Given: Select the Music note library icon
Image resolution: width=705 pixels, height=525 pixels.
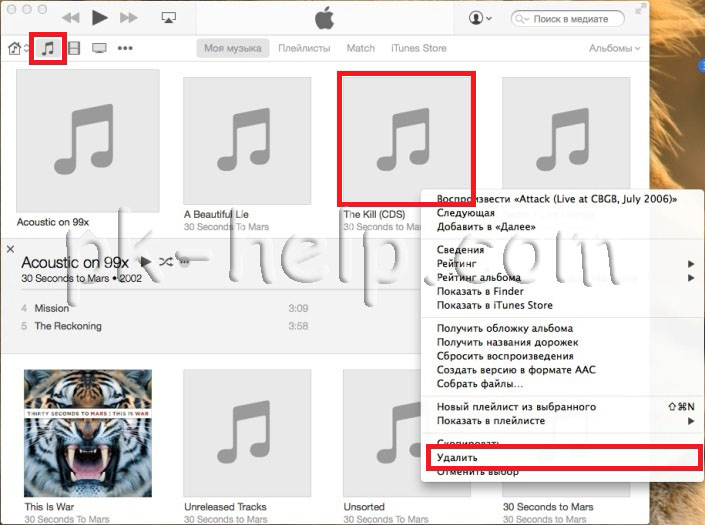Looking at the screenshot, I should pos(48,48).
